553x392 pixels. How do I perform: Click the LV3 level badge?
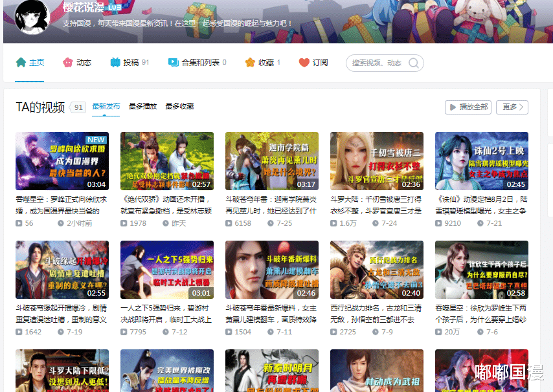[x=115, y=7]
